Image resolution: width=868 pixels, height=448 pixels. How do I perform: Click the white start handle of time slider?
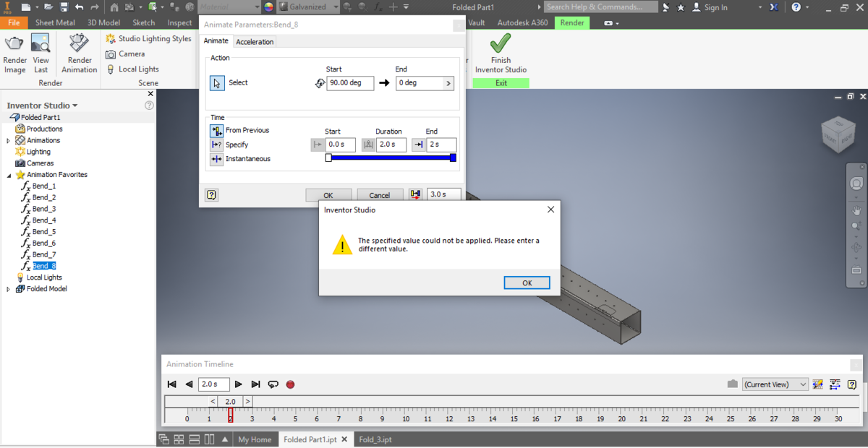(328, 158)
